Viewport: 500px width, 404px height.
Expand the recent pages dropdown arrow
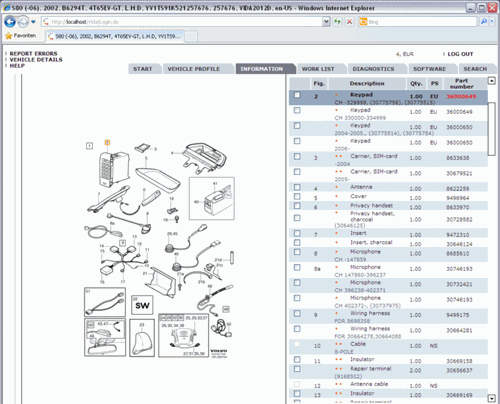click(33, 22)
